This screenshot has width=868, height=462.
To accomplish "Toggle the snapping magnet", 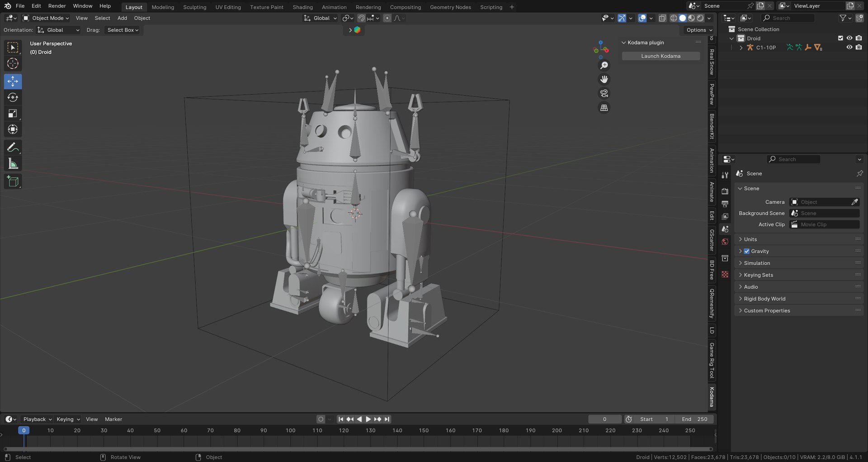I will point(361,18).
